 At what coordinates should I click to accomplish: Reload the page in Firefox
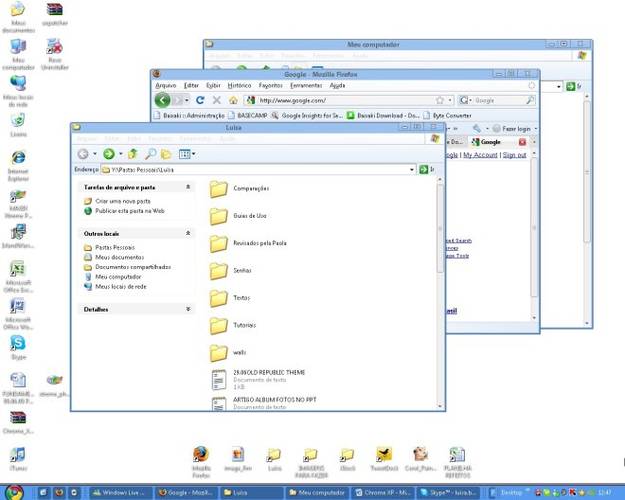point(200,100)
